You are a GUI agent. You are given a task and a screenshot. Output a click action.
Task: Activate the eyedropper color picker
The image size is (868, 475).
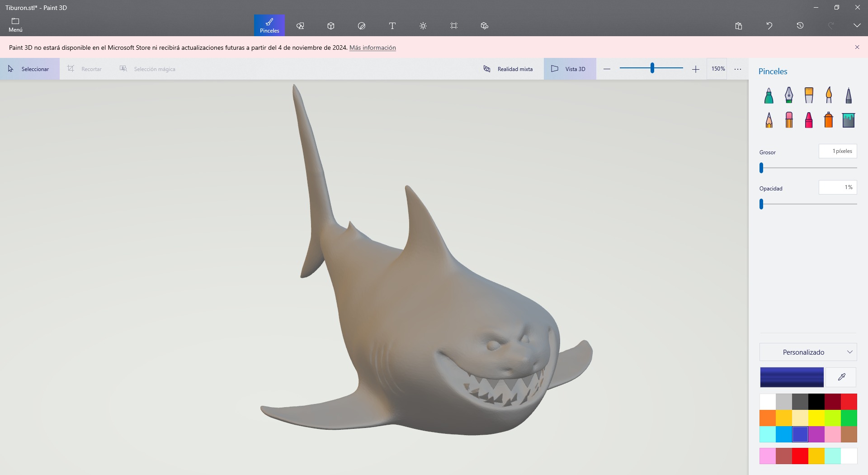point(841,377)
